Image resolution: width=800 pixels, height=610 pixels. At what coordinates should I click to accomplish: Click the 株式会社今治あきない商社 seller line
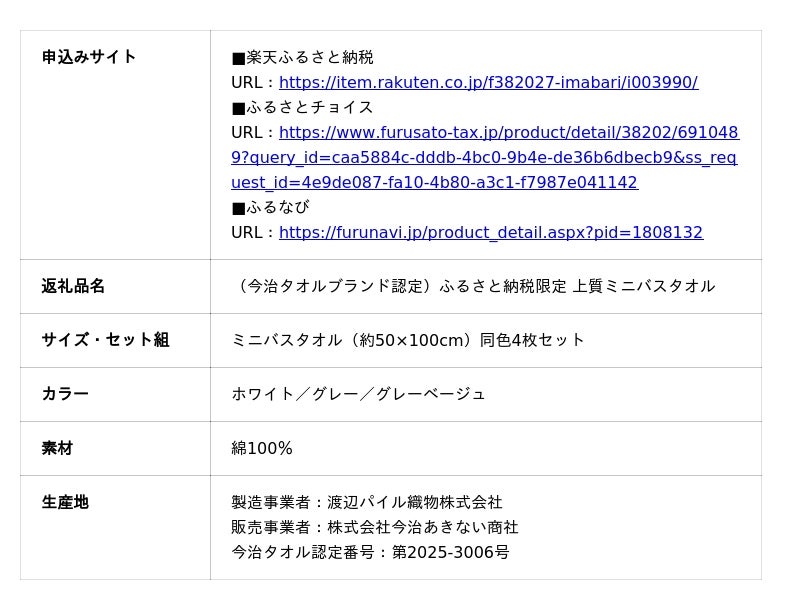pos(422,527)
